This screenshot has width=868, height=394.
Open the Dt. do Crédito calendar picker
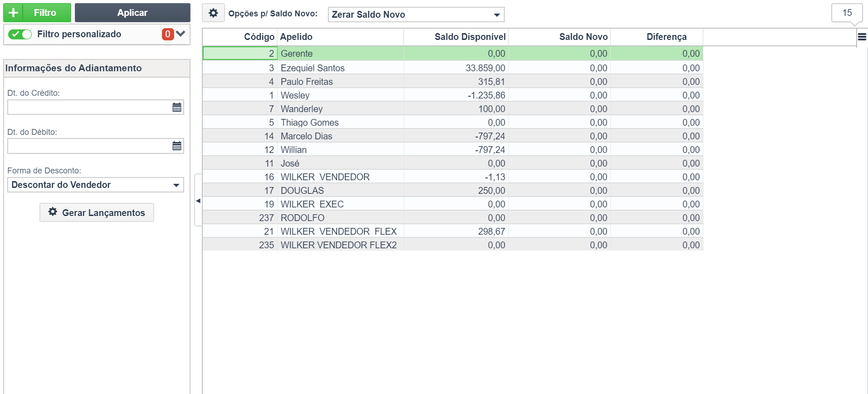pyautogui.click(x=177, y=107)
